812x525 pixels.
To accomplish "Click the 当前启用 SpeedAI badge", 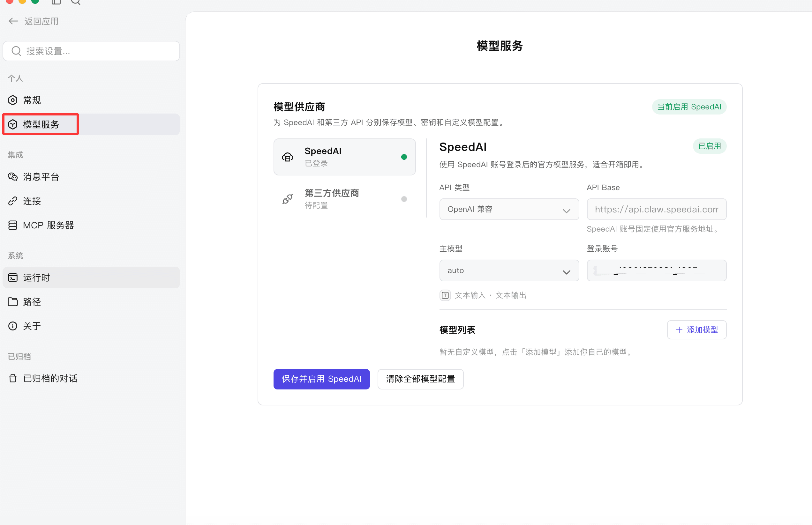I will coord(689,107).
